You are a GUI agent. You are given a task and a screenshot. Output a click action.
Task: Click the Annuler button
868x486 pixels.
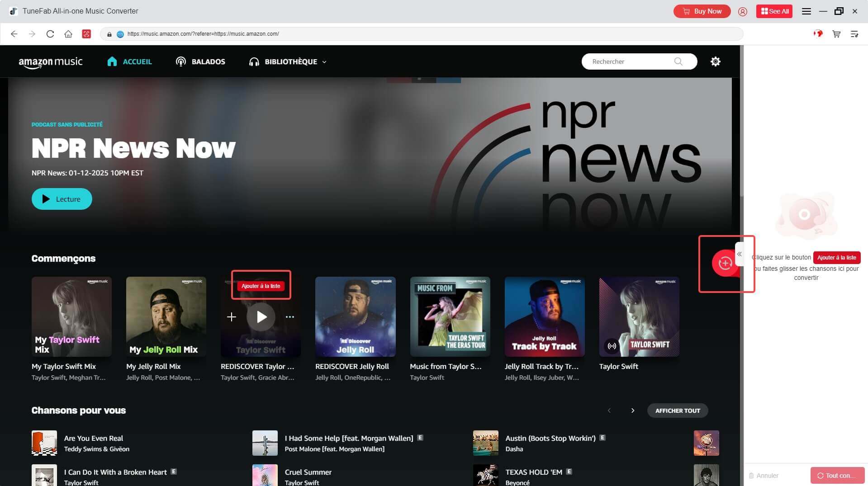(764, 476)
